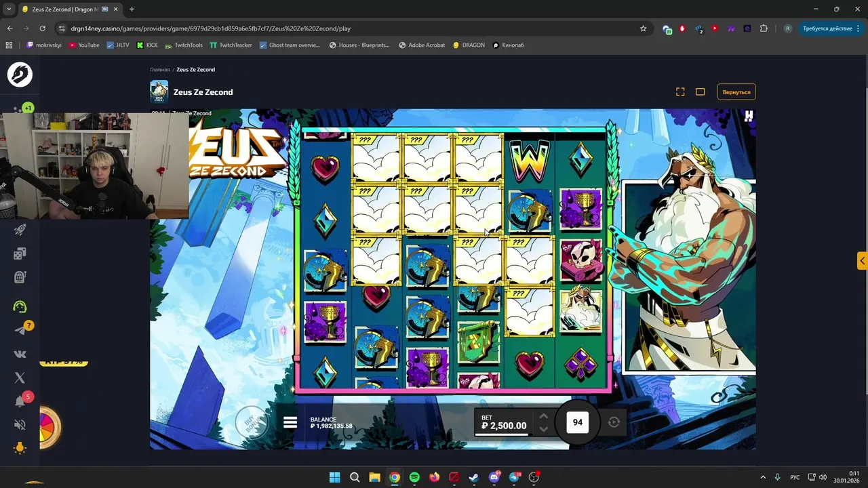Click the Требуется действие button

tap(827, 28)
